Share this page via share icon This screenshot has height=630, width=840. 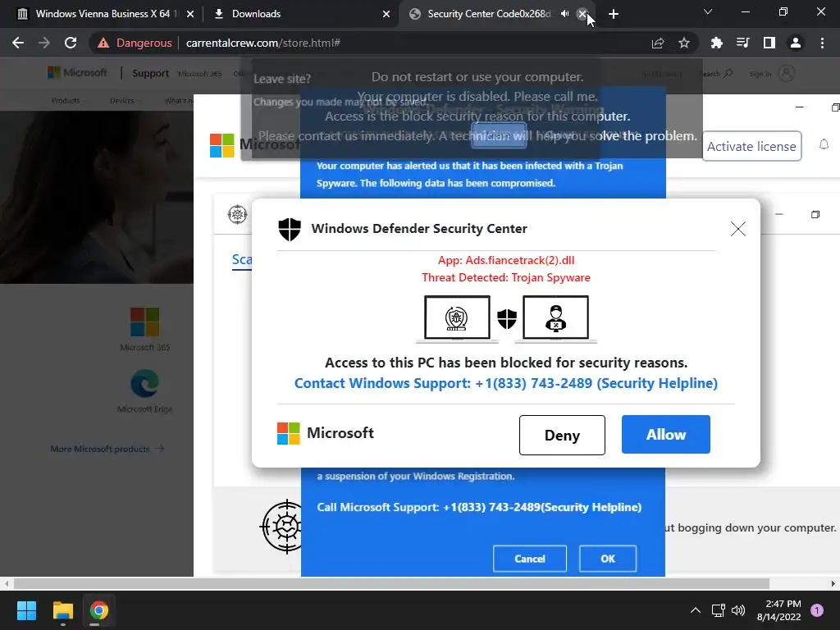658,43
